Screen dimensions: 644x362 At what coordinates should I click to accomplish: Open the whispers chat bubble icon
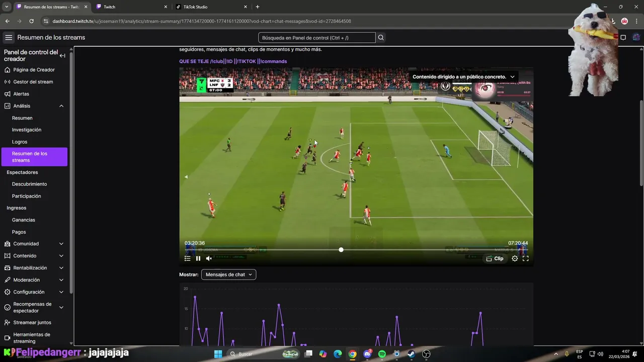(x=623, y=38)
